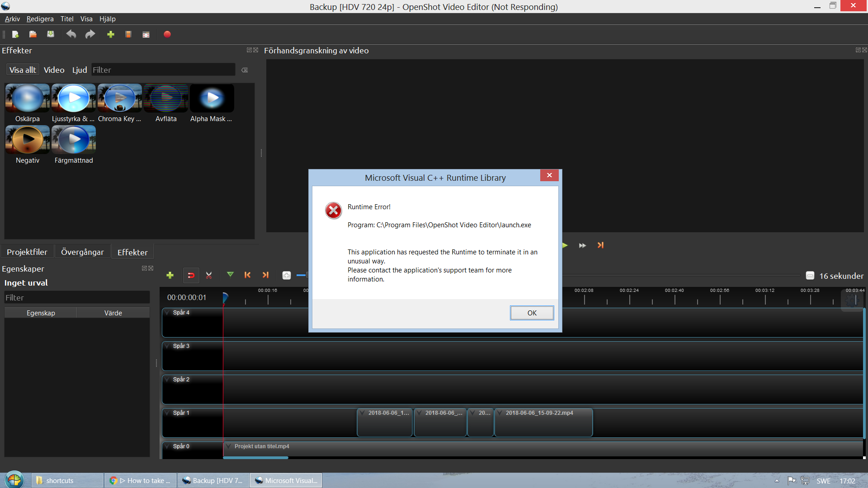Toggle snapping with the magnet icon

(x=190, y=275)
